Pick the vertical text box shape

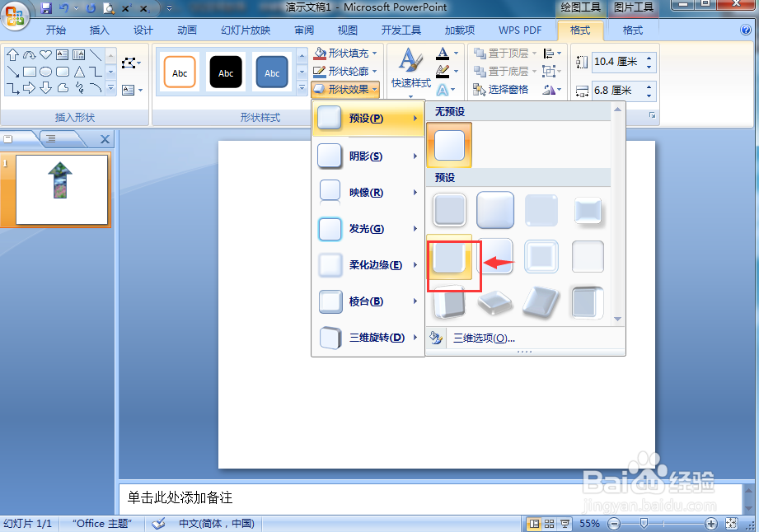(x=78, y=54)
